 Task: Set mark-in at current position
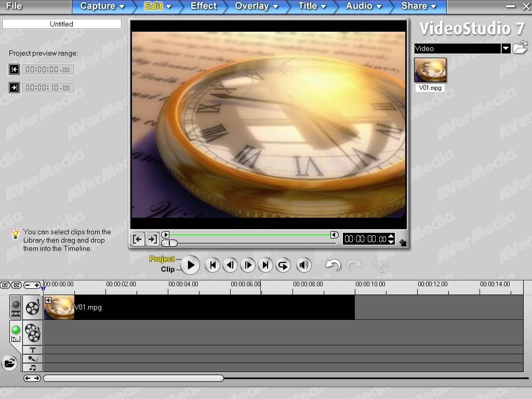[x=137, y=239]
